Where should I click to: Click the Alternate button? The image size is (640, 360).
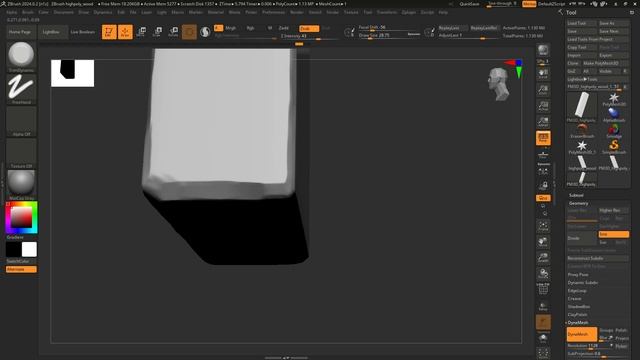[21, 269]
